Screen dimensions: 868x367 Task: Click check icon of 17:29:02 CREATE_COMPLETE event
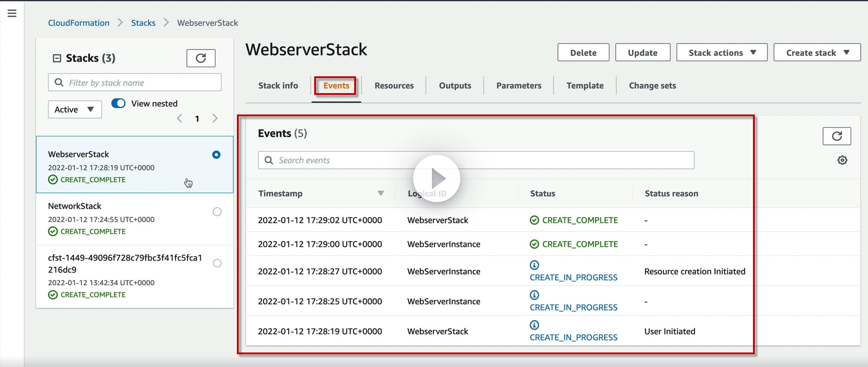535,220
